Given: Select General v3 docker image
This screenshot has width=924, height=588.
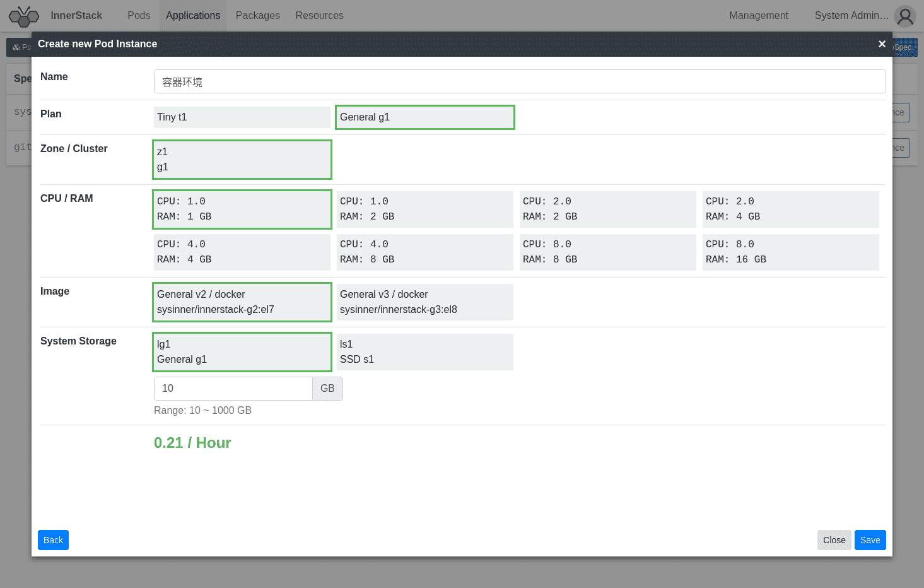Looking at the screenshot, I should click(425, 302).
